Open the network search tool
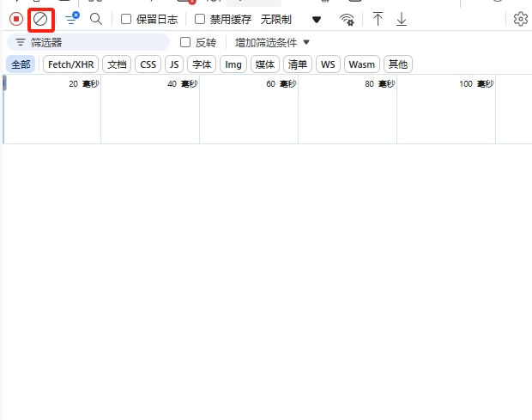The height and width of the screenshot is (420, 532). (96, 20)
